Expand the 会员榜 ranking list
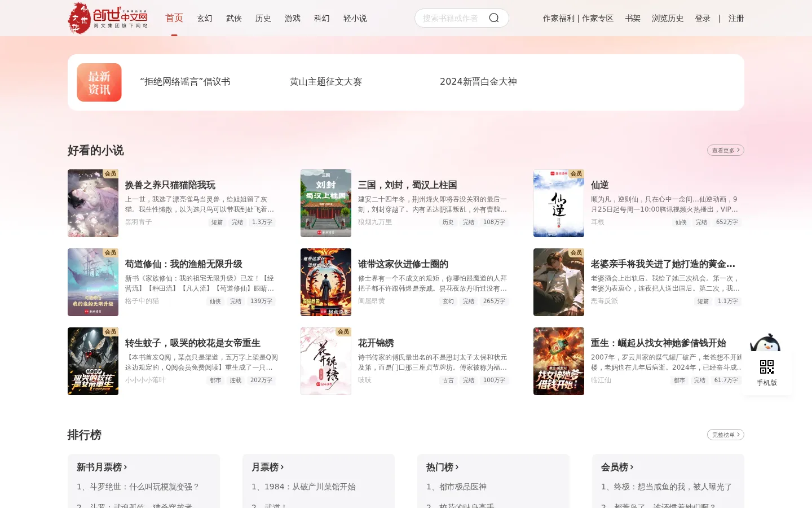The height and width of the screenshot is (508, 812). click(x=617, y=467)
